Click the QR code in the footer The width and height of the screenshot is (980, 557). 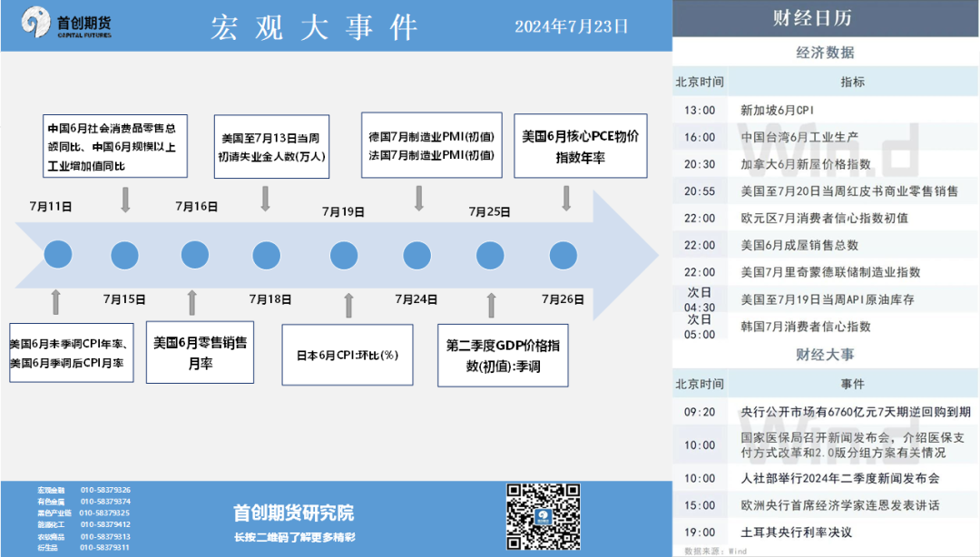pos(544,516)
